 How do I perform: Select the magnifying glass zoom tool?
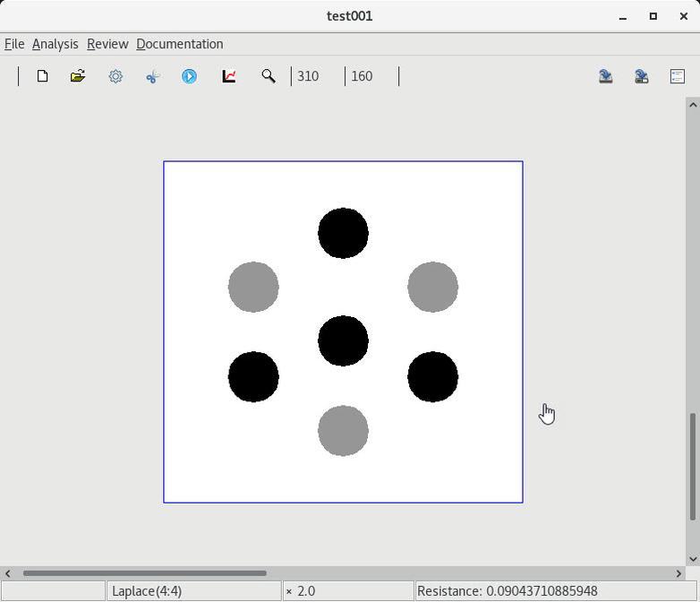point(268,76)
